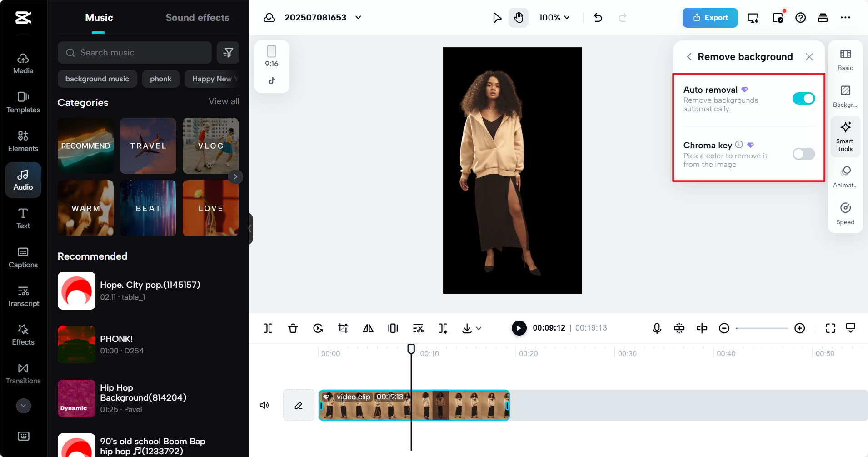Screen dimensions: 868x457
Task: Expand the download options arrow in timeline
Action: [479, 328]
